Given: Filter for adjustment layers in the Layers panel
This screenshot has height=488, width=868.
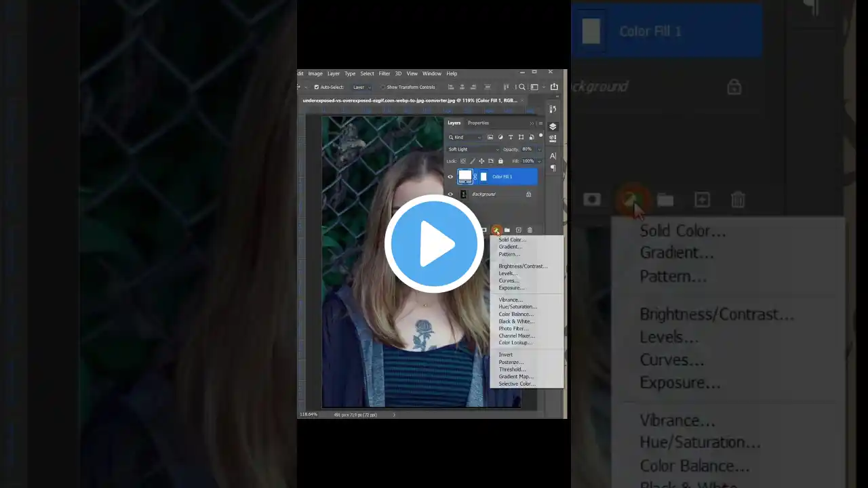Looking at the screenshot, I should point(500,137).
